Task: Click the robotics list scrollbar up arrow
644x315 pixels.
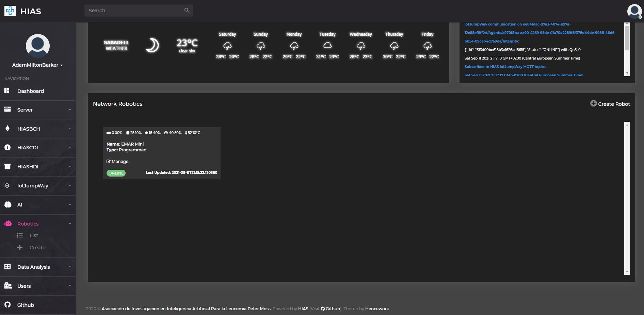Action: 627,125
